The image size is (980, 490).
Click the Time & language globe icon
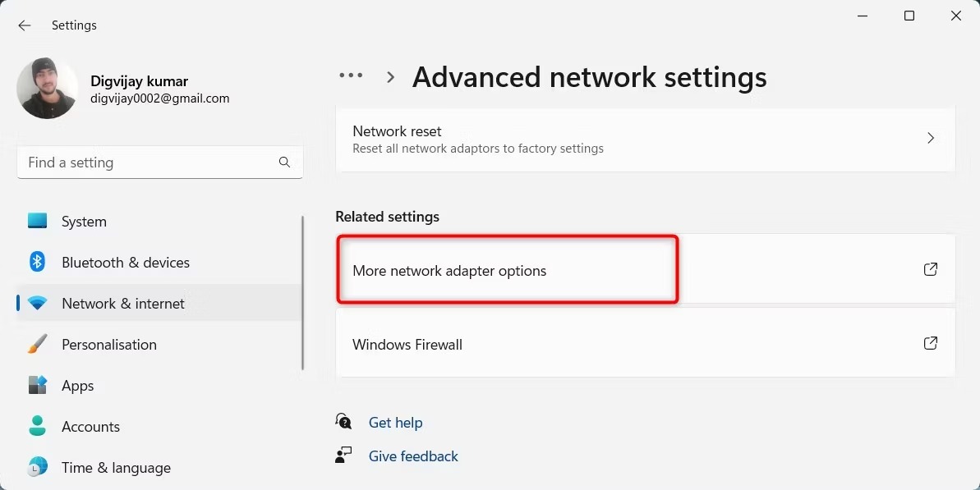pos(38,467)
